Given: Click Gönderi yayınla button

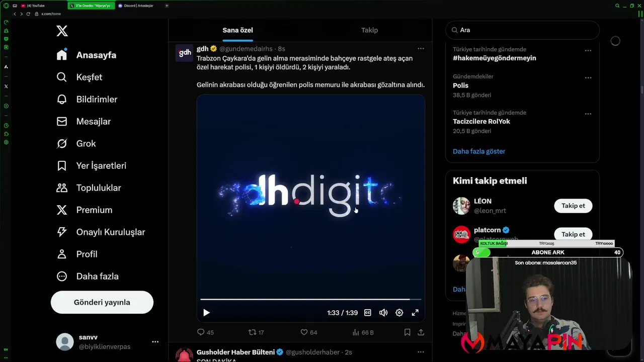Looking at the screenshot, I should click(102, 302).
